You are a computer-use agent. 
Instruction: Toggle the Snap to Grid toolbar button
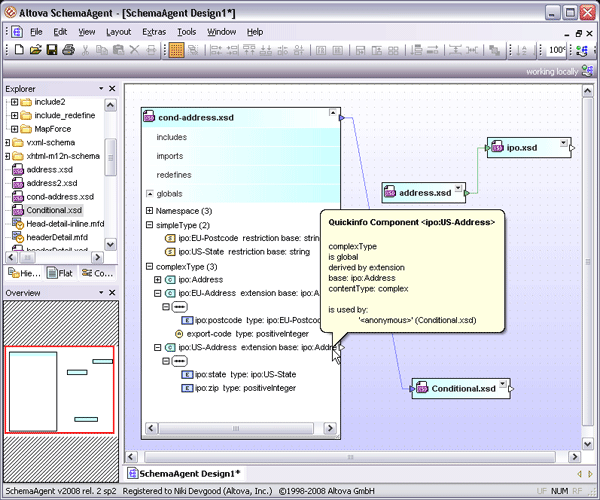pyautogui.click(x=193, y=50)
